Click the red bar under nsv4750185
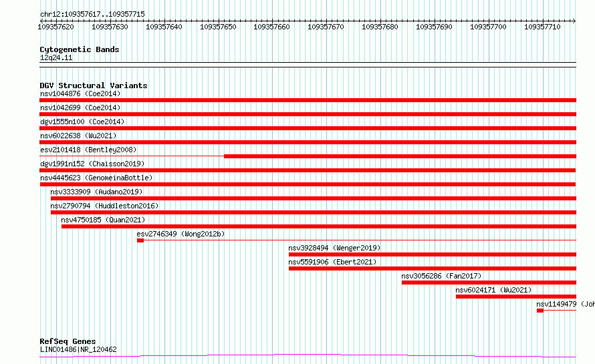This screenshot has height=364, width=595. click(x=319, y=226)
